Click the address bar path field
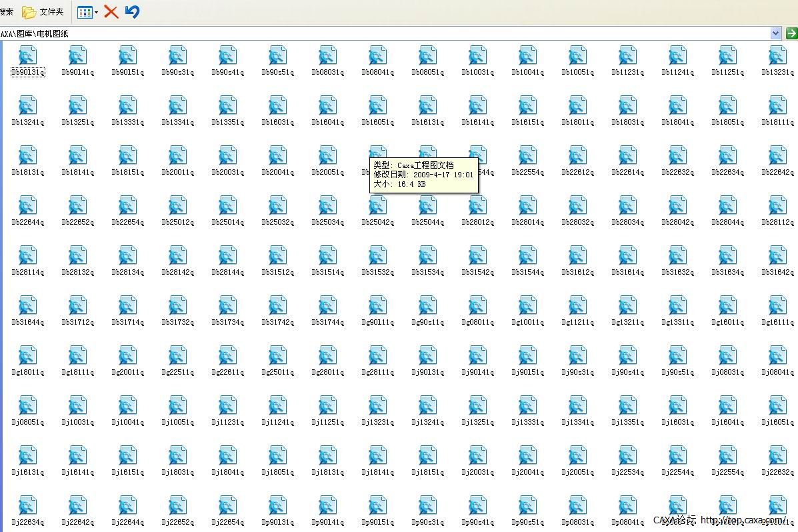This screenshot has height=532, width=798. [x=385, y=33]
